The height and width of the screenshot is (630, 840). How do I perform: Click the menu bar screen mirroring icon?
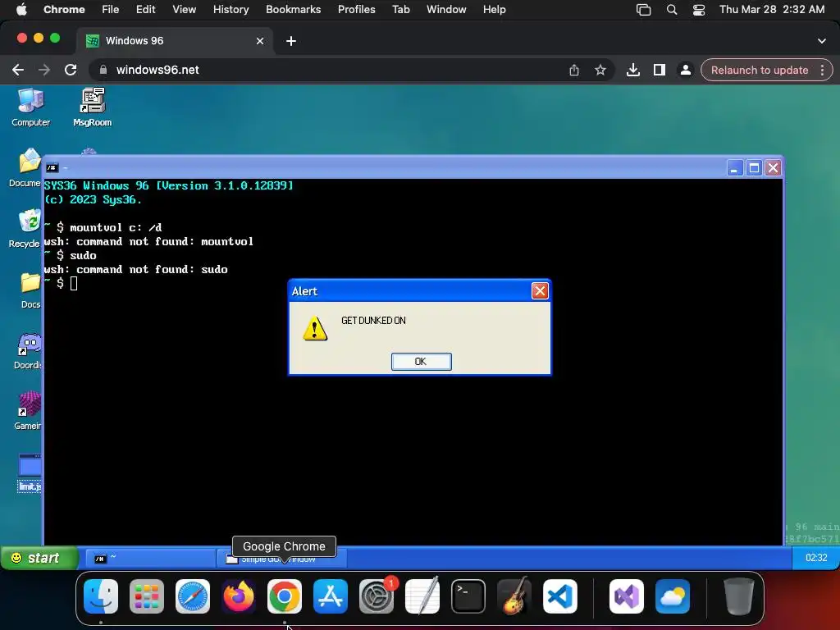643,9
